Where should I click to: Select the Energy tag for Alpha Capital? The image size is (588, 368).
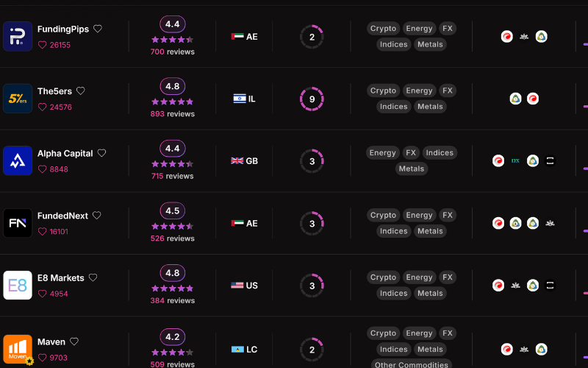(x=383, y=153)
